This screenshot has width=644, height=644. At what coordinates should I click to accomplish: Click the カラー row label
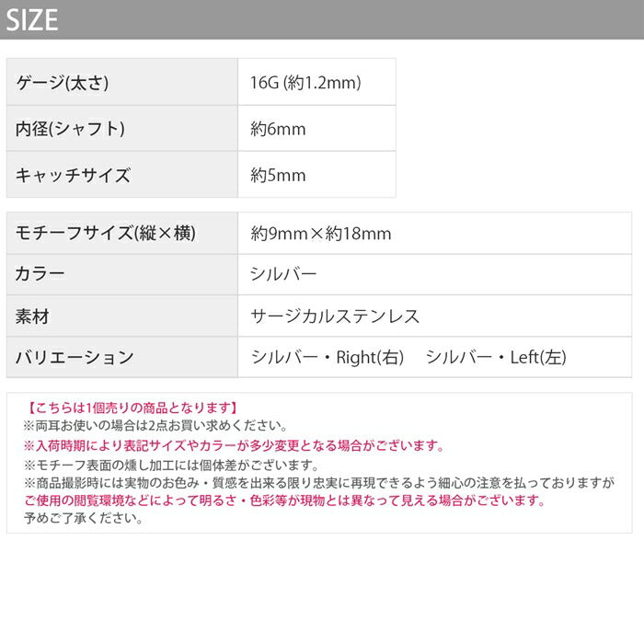(41, 274)
